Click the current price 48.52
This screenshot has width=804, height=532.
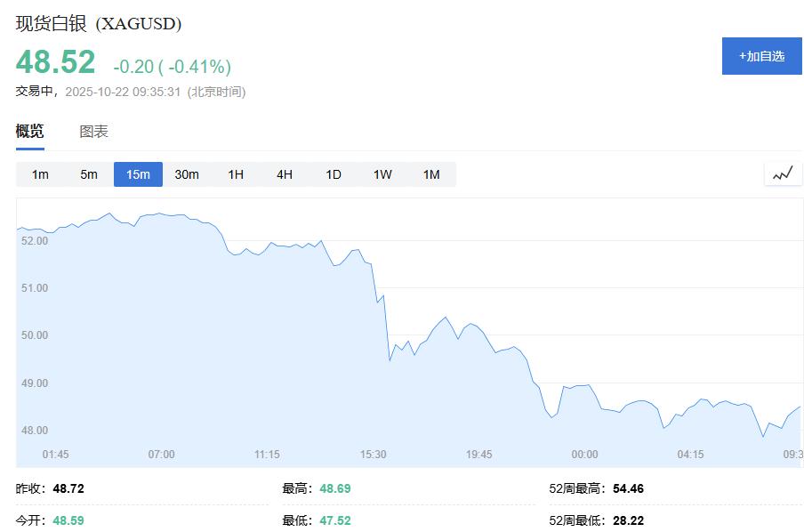(55, 62)
